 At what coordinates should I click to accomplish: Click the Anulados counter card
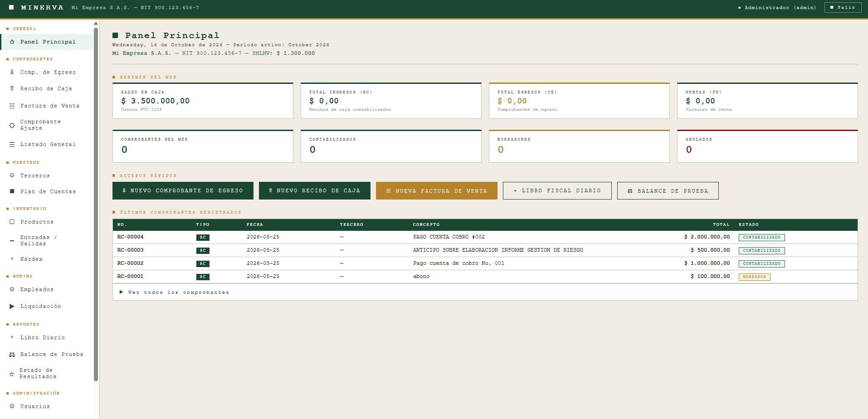pyautogui.click(x=767, y=146)
